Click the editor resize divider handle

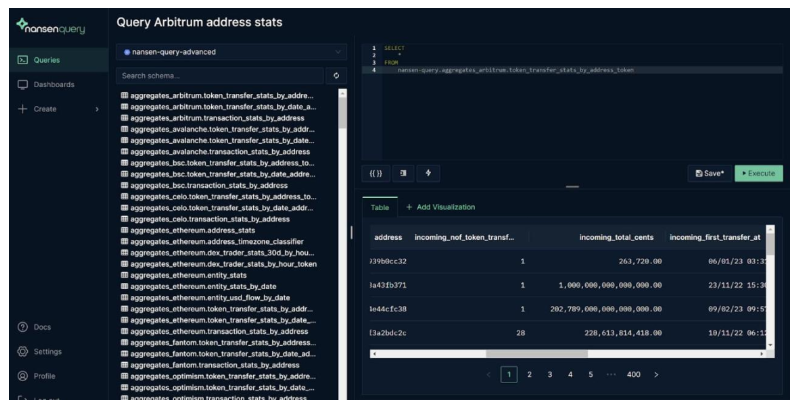(572, 187)
